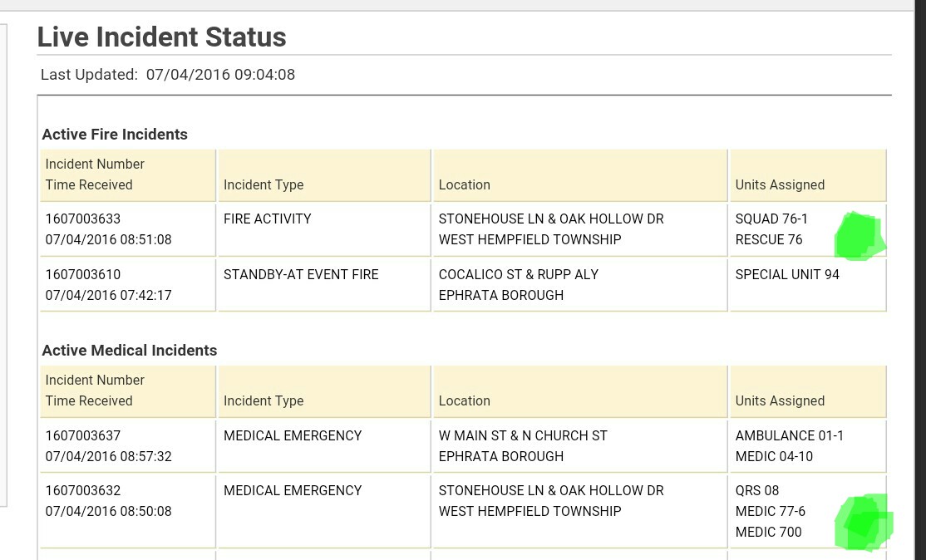
Task: Click the fire table Incident Type column header
Action: point(264,184)
